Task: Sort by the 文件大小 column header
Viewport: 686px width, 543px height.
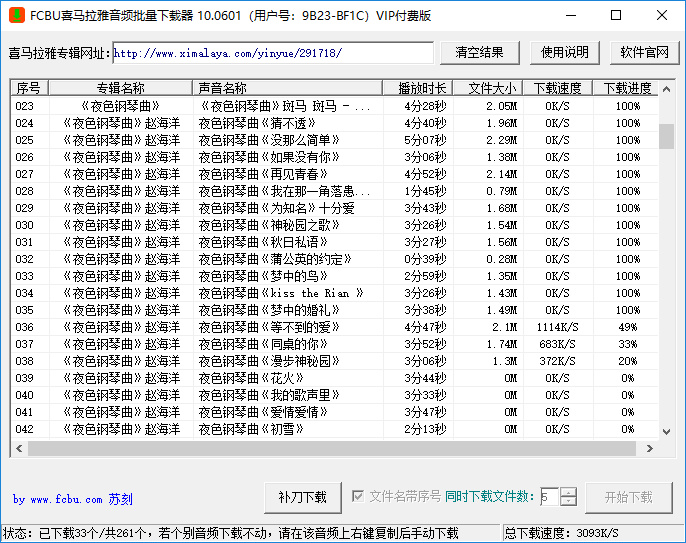Action: (488, 88)
